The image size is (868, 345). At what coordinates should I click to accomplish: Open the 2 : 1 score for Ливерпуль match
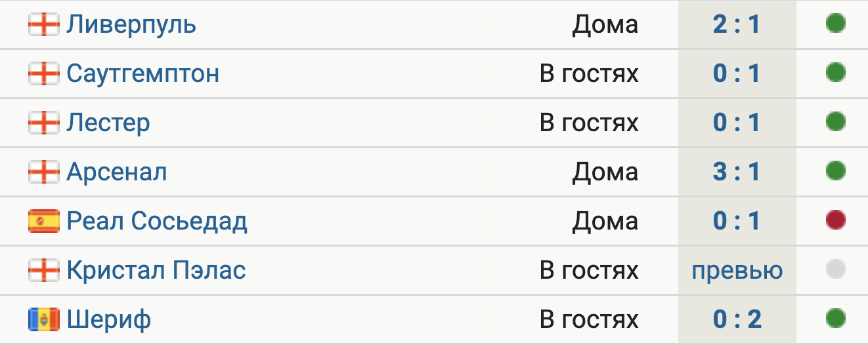(x=737, y=24)
